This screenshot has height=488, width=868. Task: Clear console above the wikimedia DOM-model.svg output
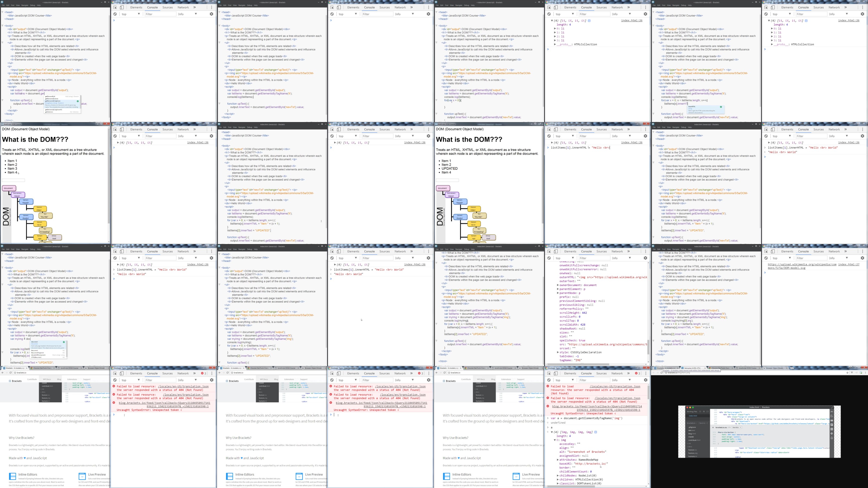tap(766, 258)
